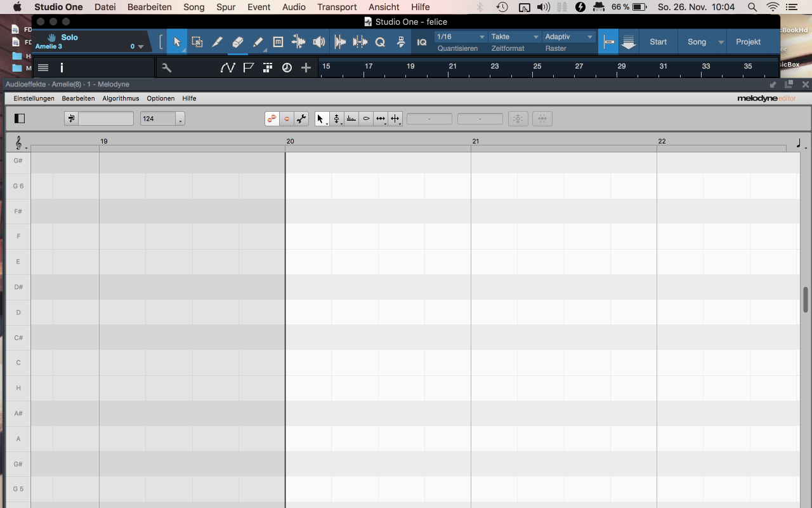Select the Eraser tool
812x508 pixels.
point(237,42)
